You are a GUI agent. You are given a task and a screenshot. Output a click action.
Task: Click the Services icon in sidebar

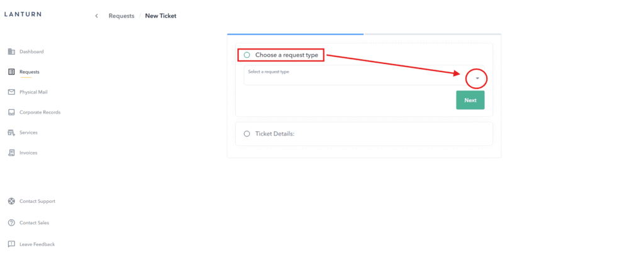11,133
